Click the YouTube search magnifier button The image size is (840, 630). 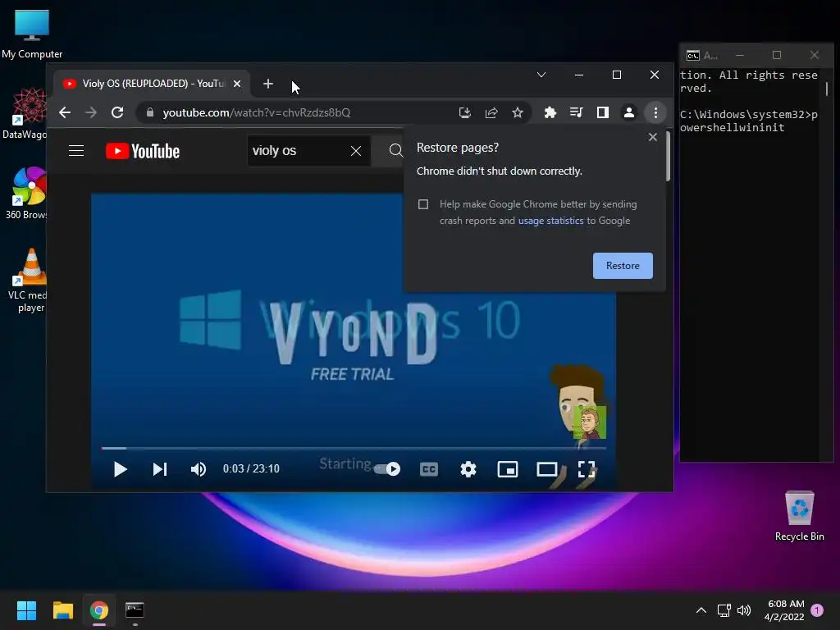tap(395, 151)
